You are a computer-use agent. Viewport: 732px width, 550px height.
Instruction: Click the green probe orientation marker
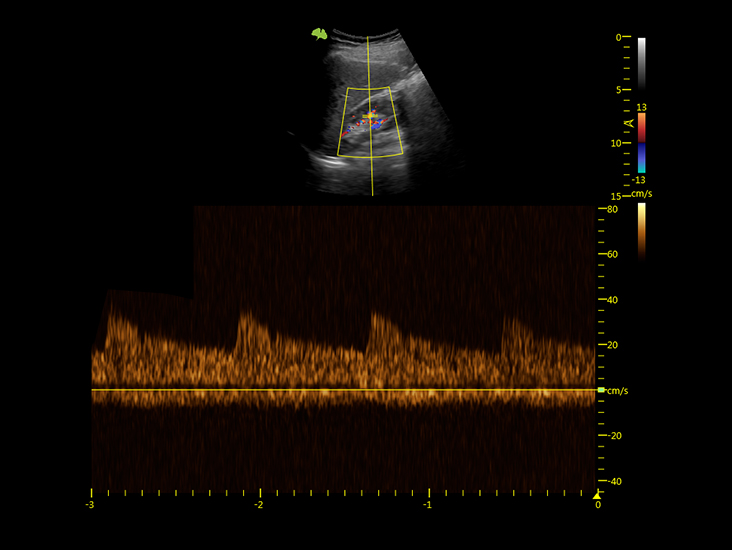point(319,34)
